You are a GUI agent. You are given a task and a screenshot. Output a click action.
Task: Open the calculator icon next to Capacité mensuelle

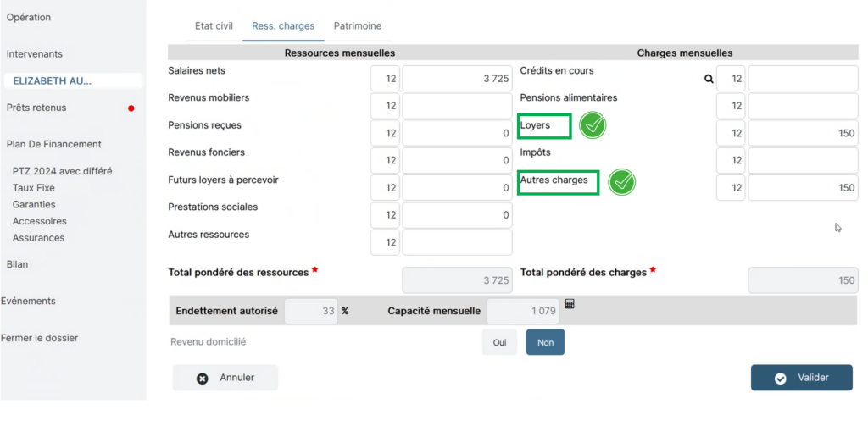[x=570, y=304]
